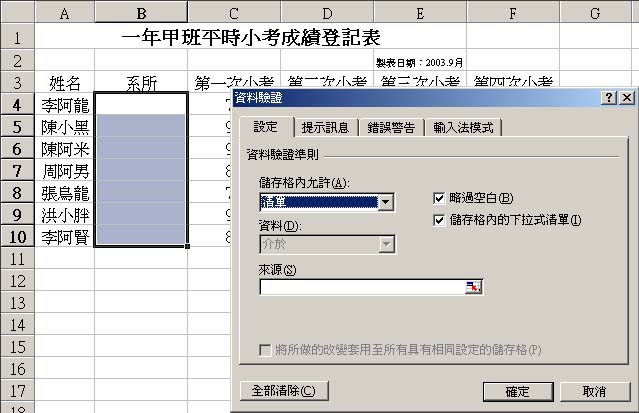
Task: Click the range selector icon in 來源 field
Action: (x=473, y=288)
